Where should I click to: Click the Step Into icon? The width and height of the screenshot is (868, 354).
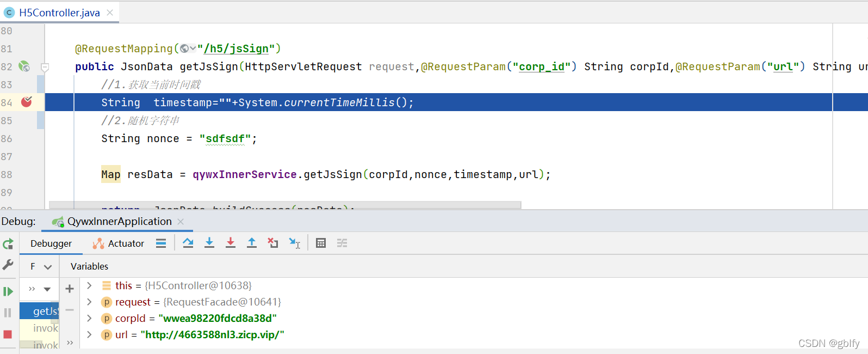click(209, 243)
